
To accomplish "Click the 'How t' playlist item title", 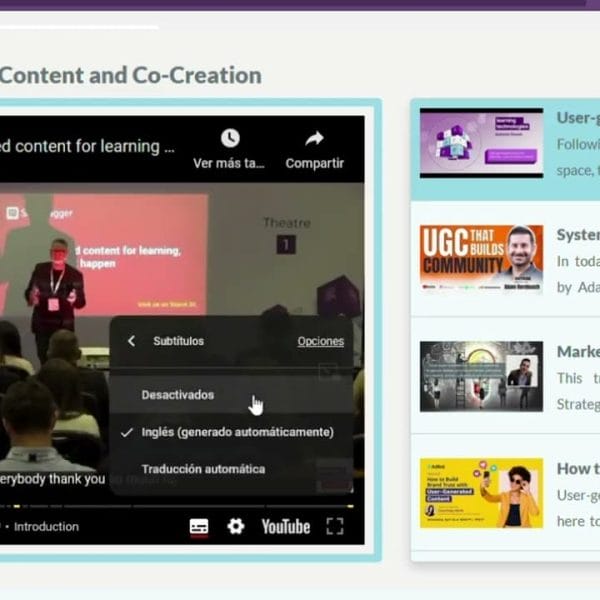I will (x=578, y=469).
